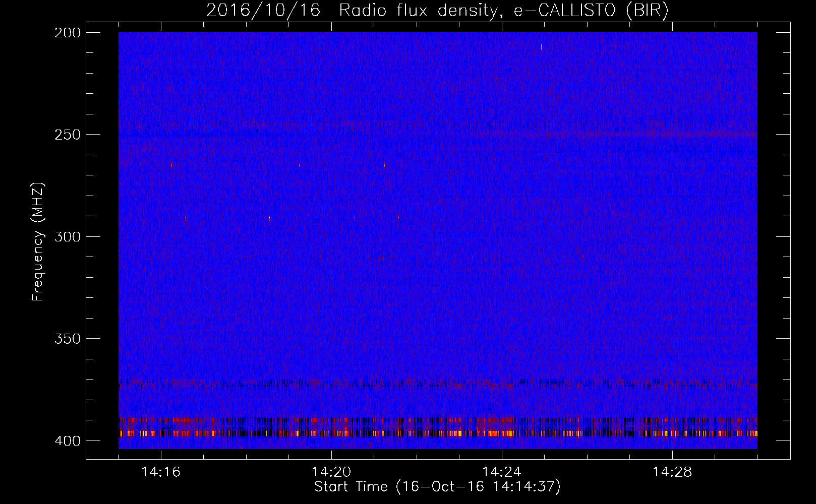Select the 200 frequency tick label

click(68, 33)
